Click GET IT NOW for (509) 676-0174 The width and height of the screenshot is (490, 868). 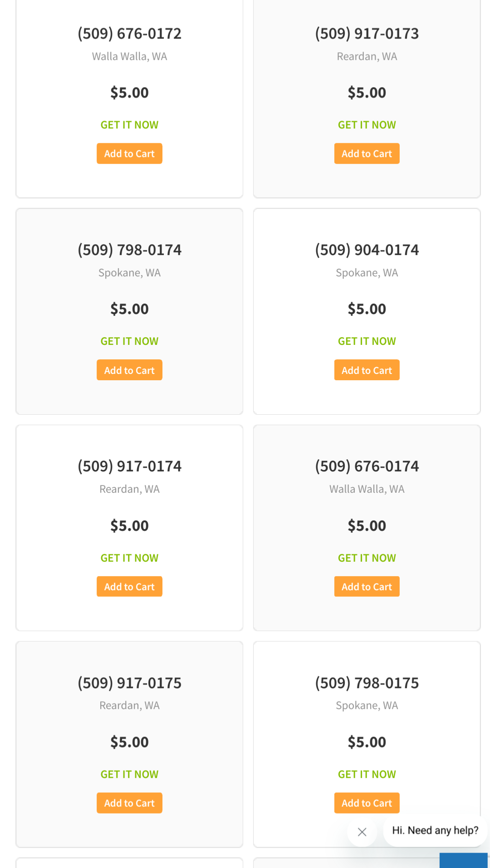coord(367,558)
